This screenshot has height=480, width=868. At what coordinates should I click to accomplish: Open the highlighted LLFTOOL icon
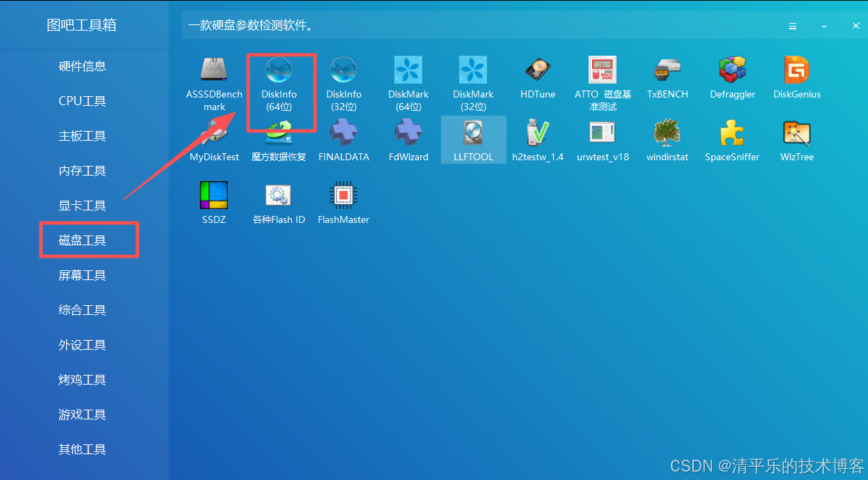coord(473,140)
